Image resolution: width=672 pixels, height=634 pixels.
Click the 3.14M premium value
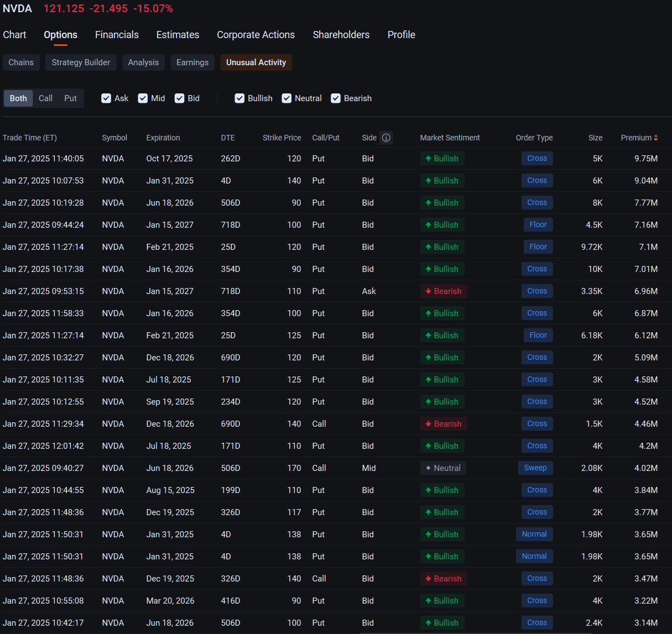646,623
